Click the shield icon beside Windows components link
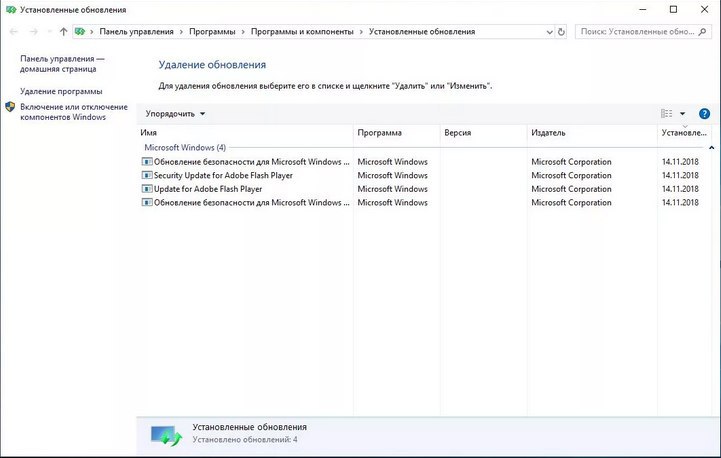The height and width of the screenshot is (458, 721). [x=10, y=107]
